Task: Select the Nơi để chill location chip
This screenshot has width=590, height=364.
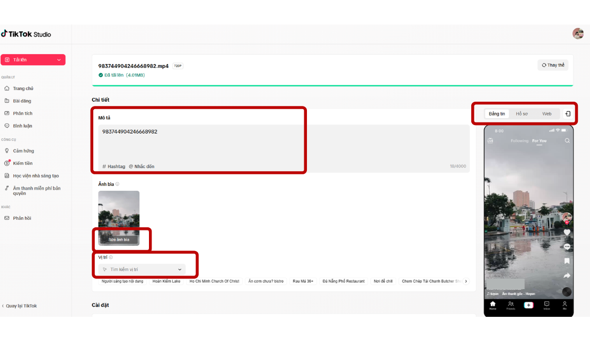Action: coord(383,281)
